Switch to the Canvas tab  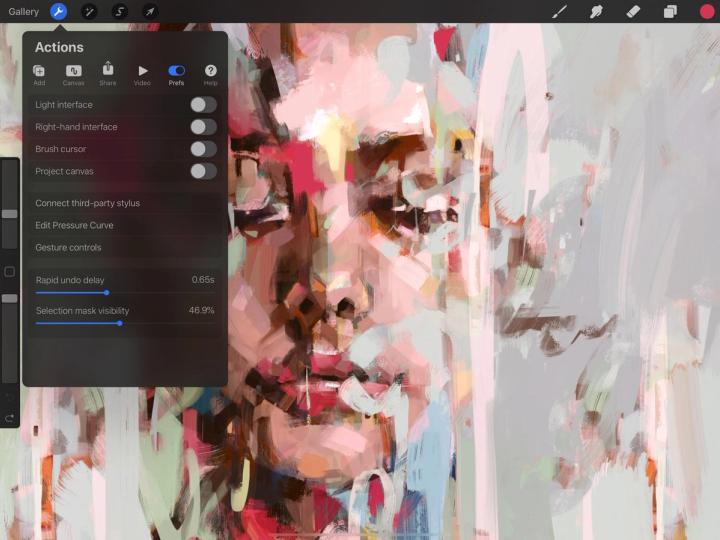(73, 75)
